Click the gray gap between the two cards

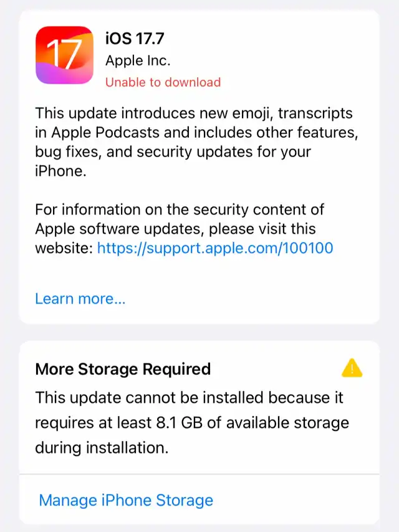tap(199, 332)
